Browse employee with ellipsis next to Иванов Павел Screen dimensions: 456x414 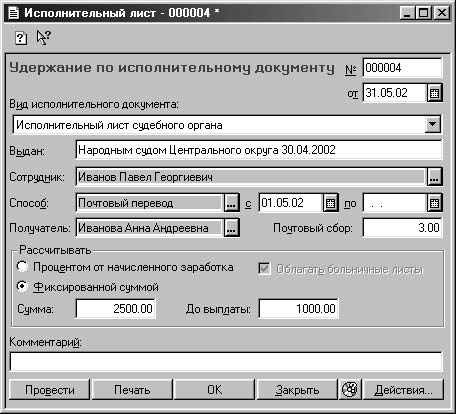point(434,177)
